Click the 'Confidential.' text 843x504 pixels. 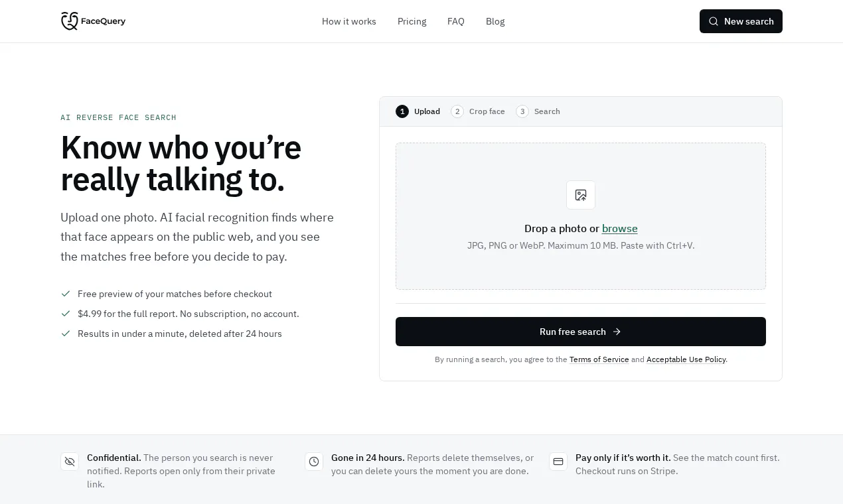point(114,458)
